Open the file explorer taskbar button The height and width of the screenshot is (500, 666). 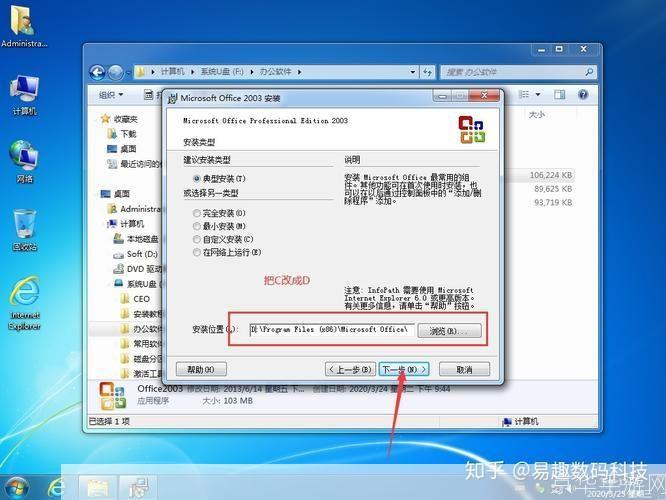point(97,487)
